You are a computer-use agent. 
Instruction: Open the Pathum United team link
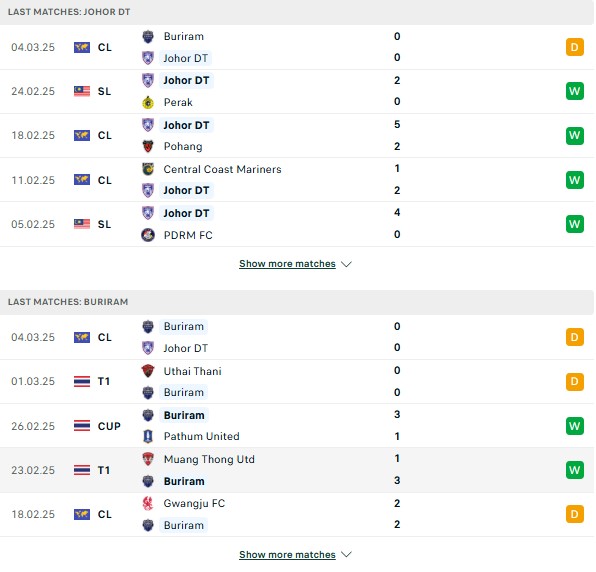point(201,436)
